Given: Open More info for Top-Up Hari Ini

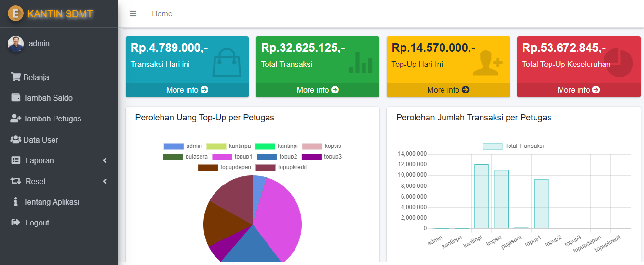Looking at the screenshot, I should coord(448,90).
